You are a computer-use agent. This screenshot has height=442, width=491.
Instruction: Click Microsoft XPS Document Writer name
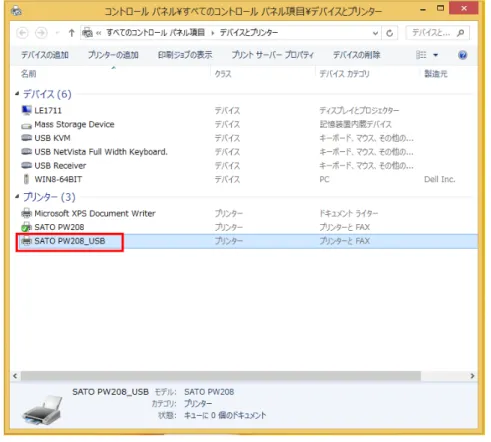(95, 213)
